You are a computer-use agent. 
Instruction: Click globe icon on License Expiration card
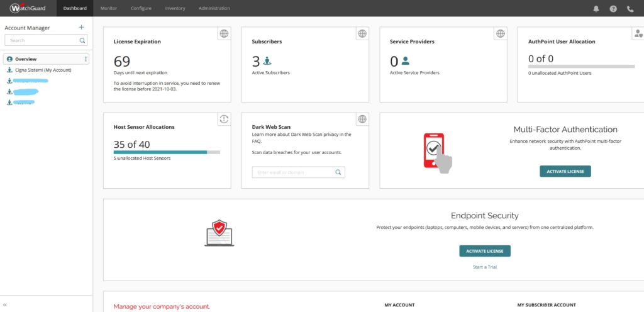[x=224, y=34]
